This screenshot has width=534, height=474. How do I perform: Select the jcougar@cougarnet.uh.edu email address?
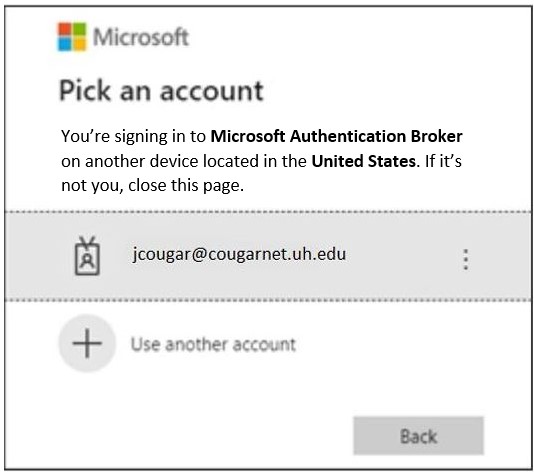[239, 254]
